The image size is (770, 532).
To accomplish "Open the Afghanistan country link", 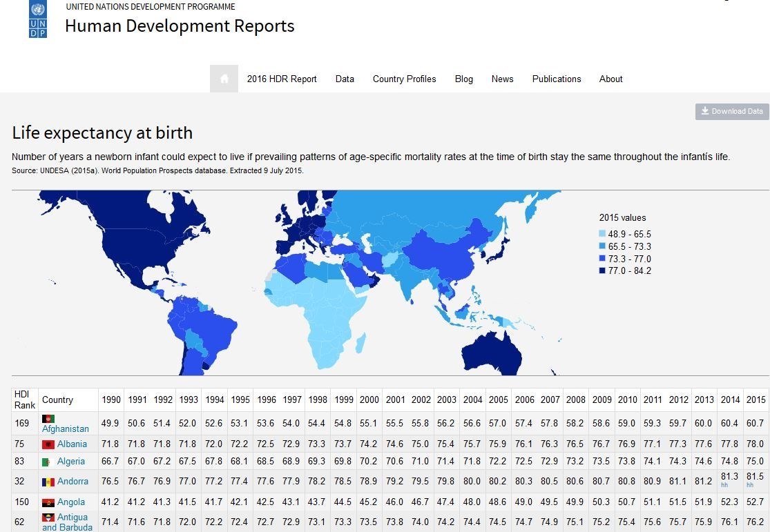I will coord(66,428).
